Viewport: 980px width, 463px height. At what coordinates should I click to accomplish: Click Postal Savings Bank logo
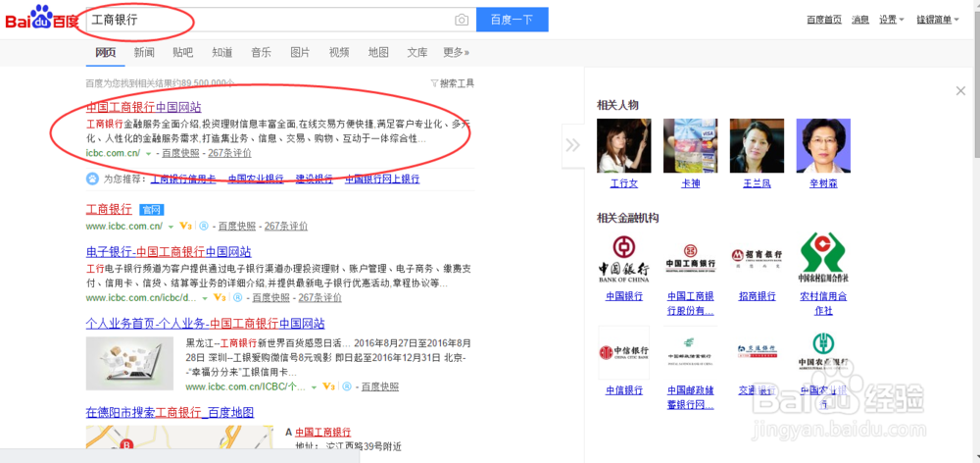691,352
